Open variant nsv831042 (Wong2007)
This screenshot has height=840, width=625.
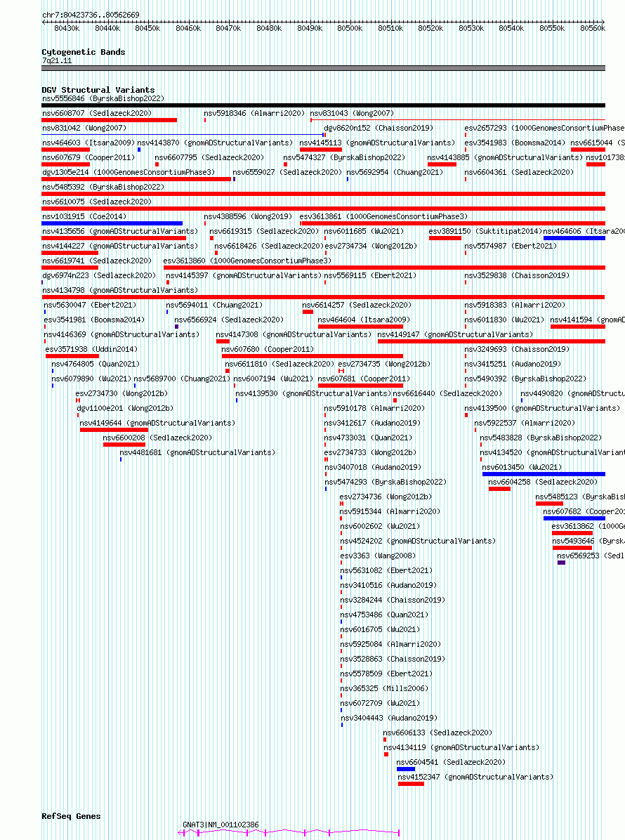(x=84, y=128)
